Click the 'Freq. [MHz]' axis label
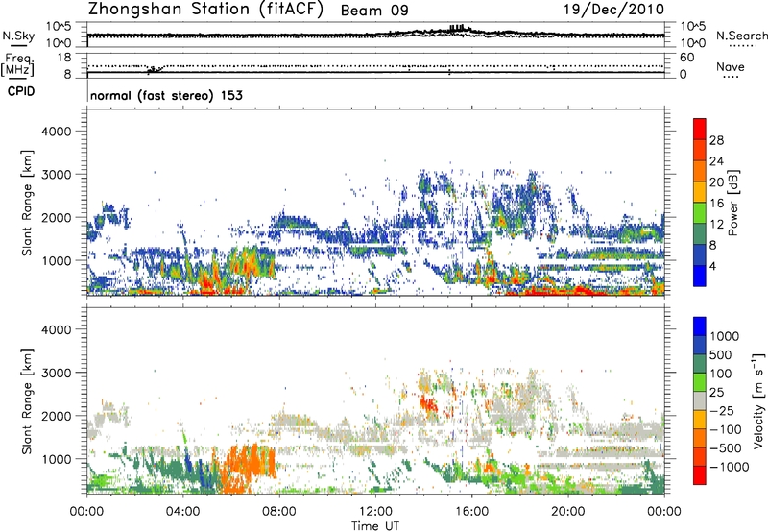 pyautogui.click(x=17, y=64)
